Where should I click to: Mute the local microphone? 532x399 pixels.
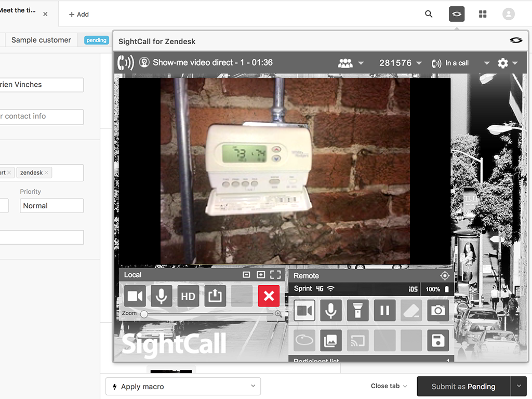point(162,296)
